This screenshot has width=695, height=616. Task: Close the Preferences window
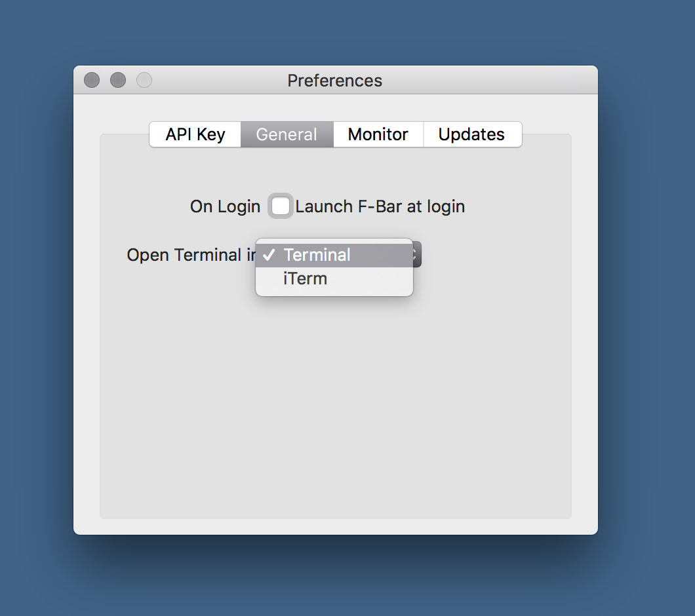point(92,80)
